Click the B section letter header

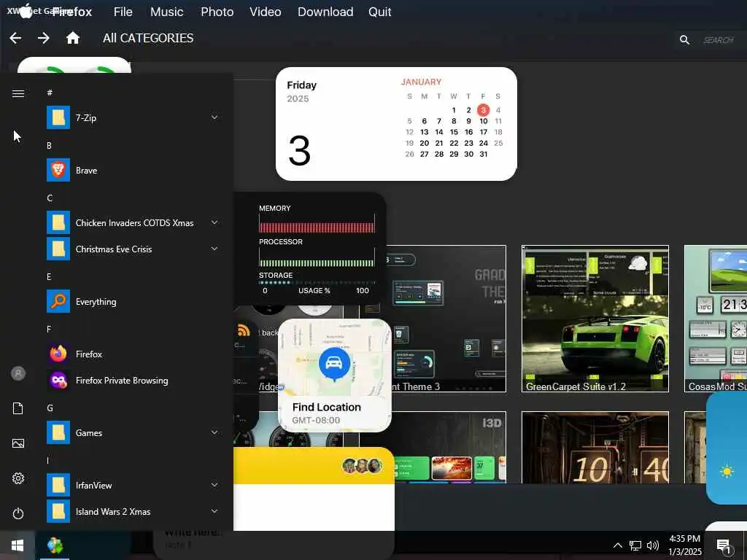49,146
